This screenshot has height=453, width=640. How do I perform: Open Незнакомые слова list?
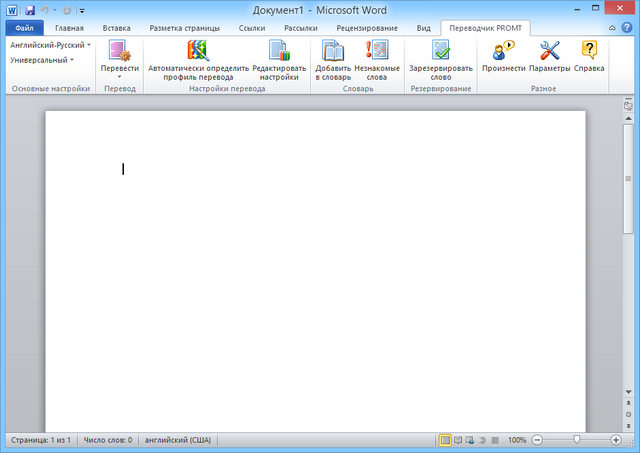[x=377, y=52]
